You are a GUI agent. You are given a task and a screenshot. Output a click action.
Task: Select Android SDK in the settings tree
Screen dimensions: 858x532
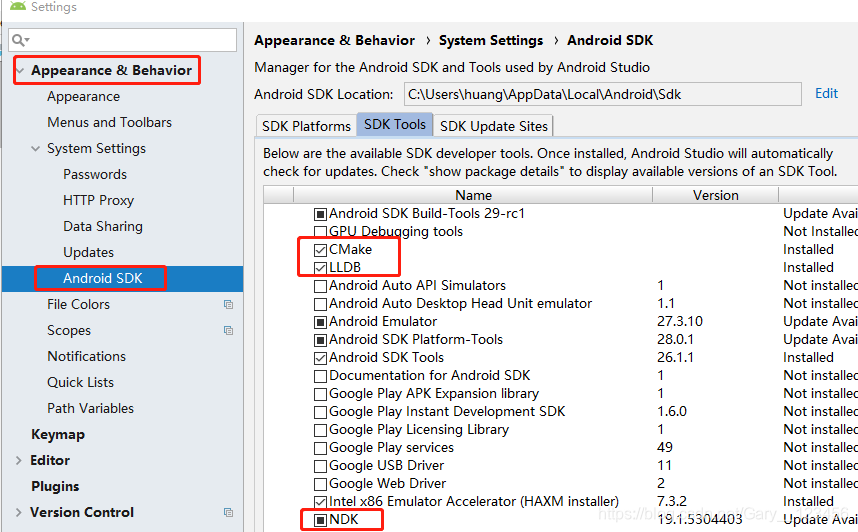point(103,279)
